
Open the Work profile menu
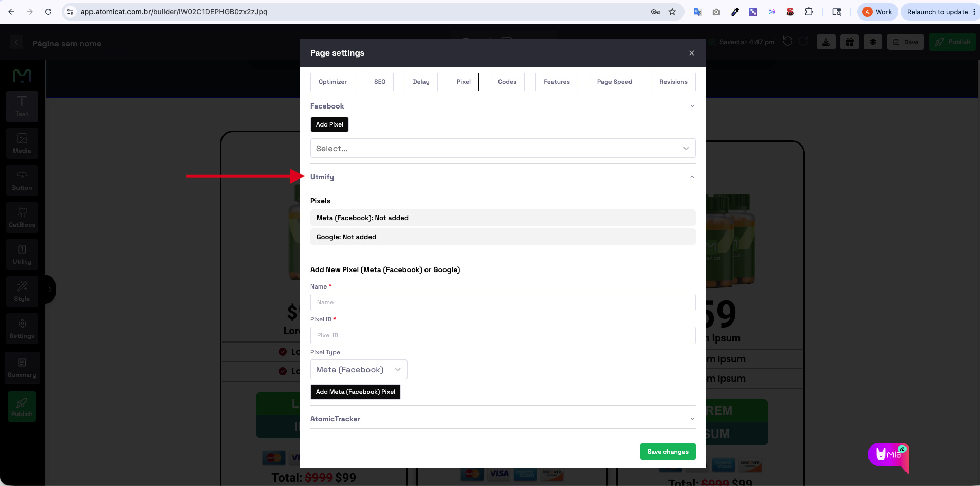(x=877, y=12)
